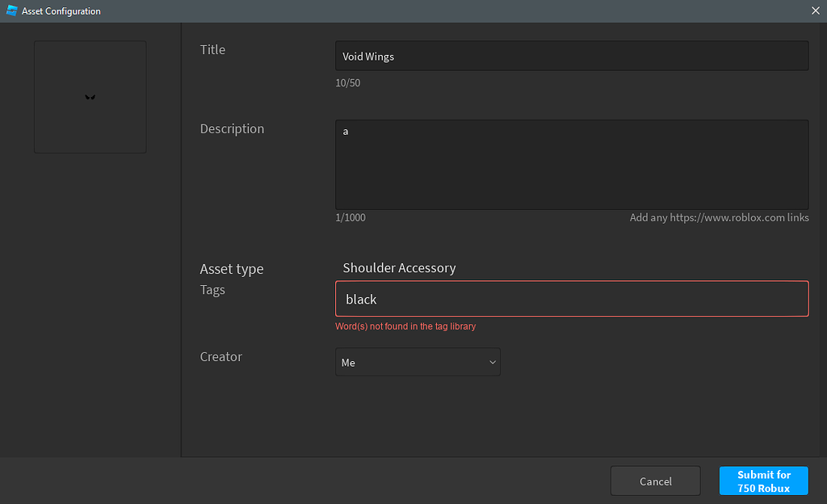Click the Tags label
This screenshot has height=504, width=827.
click(212, 289)
